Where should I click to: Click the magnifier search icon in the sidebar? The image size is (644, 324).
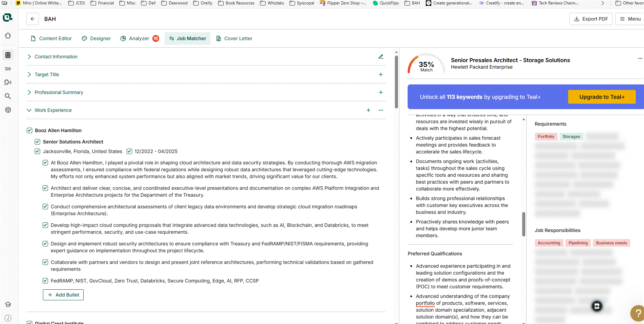click(x=8, y=96)
